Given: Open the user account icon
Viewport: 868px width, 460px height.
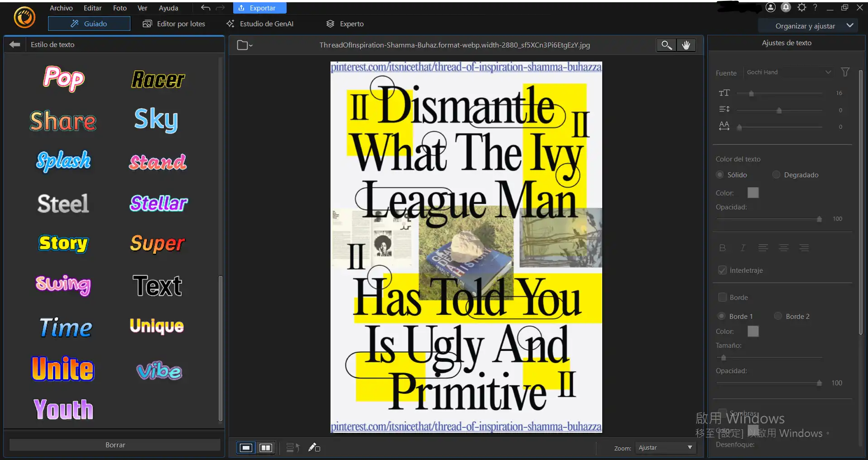Looking at the screenshot, I should (771, 7).
